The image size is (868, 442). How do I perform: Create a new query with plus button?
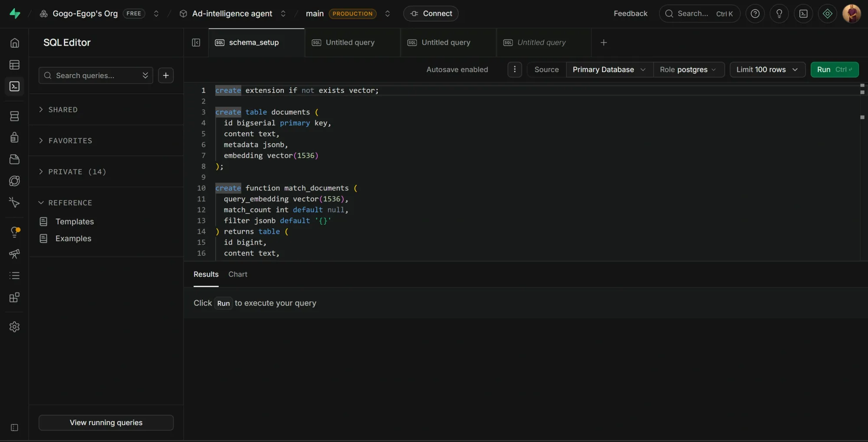pyautogui.click(x=166, y=75)
